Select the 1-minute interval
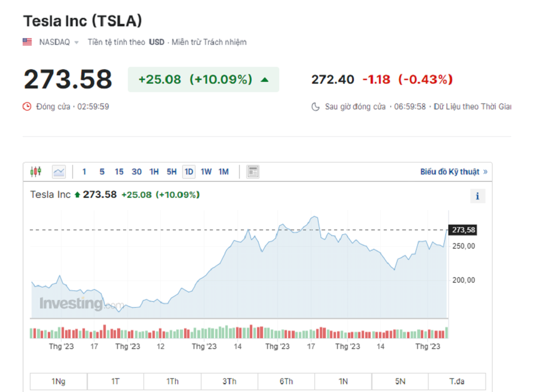 (84, 172)
